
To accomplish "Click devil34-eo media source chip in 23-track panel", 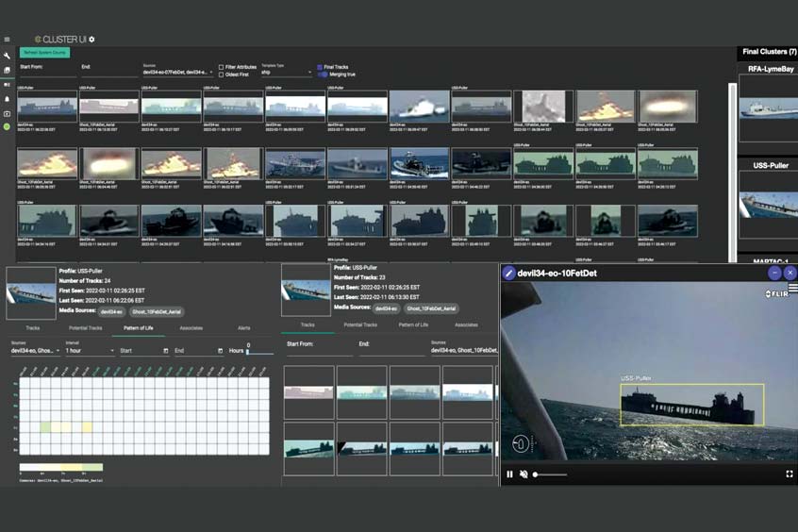I will [386, 308].
